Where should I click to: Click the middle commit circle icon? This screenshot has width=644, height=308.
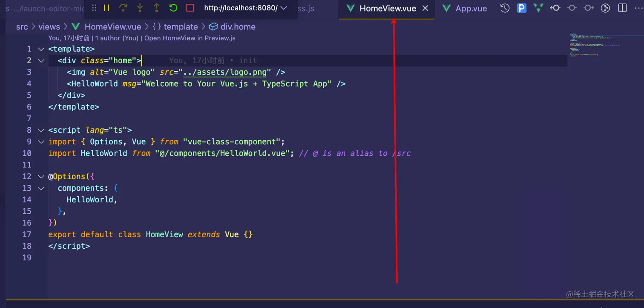572,8
